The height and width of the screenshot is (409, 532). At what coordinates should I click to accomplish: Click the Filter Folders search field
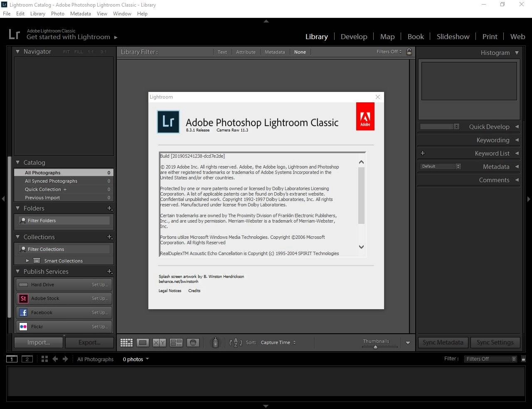(x=65, y=221)
